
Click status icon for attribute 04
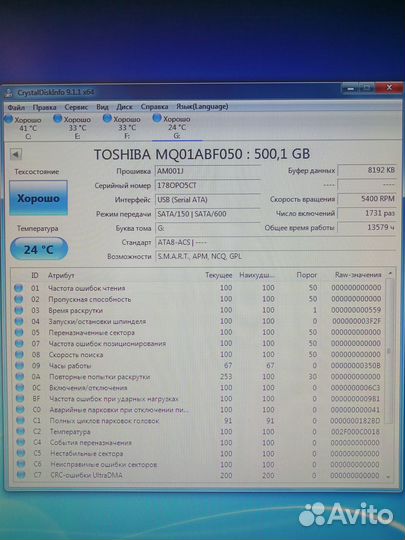pos(19,321)
